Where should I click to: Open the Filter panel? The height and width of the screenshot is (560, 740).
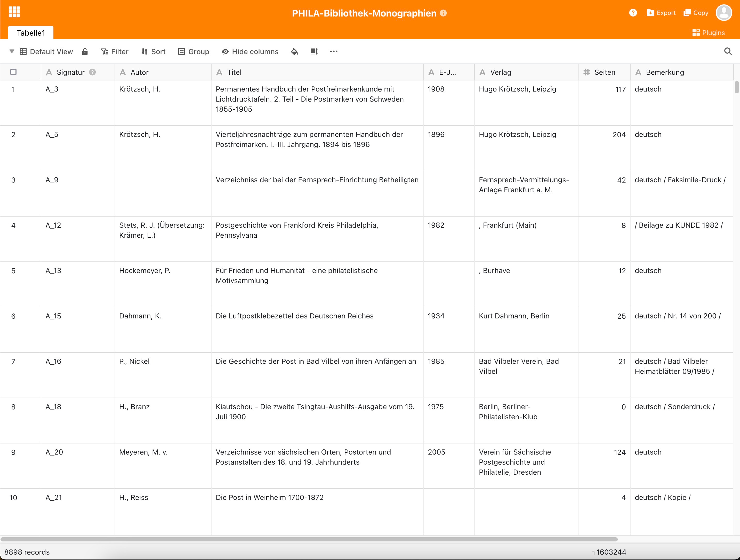114,52
